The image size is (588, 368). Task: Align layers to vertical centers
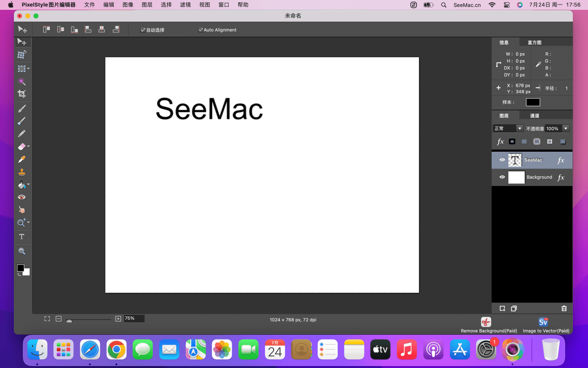tap(60, 29)
